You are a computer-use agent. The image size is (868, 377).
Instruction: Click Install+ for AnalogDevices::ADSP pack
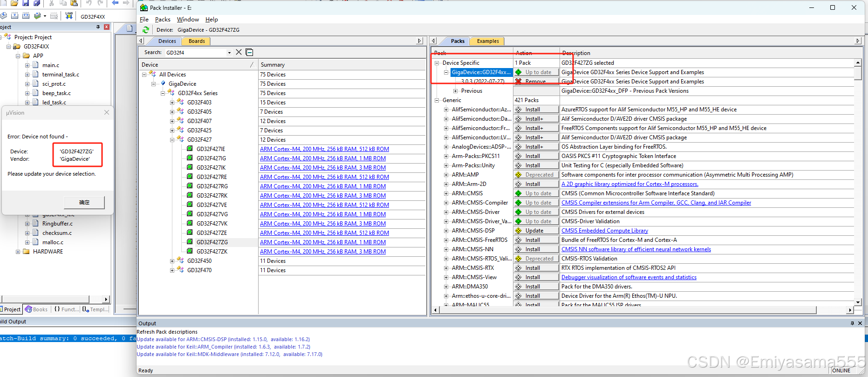coord(536,146)
